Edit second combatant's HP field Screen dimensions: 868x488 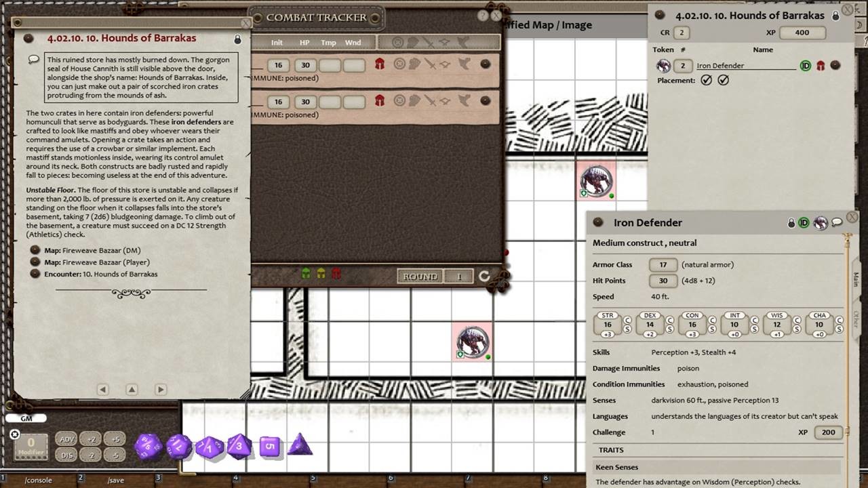tap(305, 102)
